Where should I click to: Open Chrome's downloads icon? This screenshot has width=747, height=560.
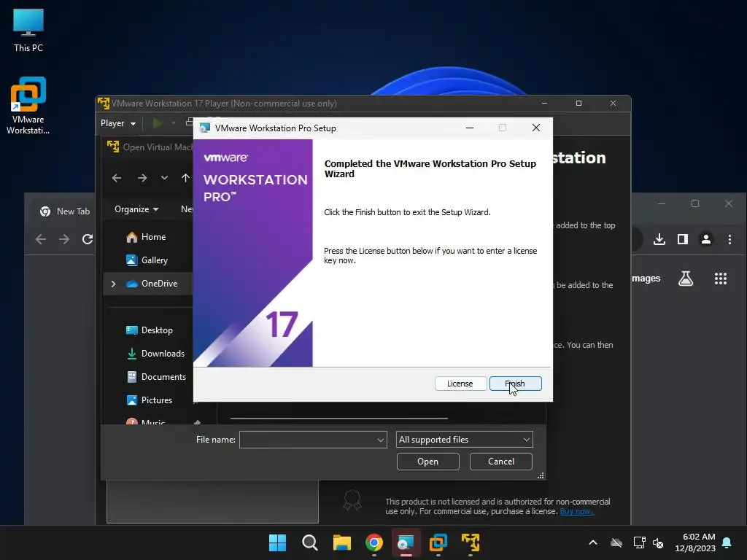point(659,239)
